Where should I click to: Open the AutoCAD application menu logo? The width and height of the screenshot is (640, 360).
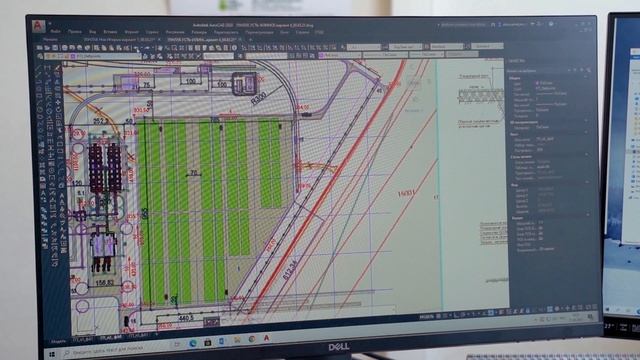click(38, 26)
